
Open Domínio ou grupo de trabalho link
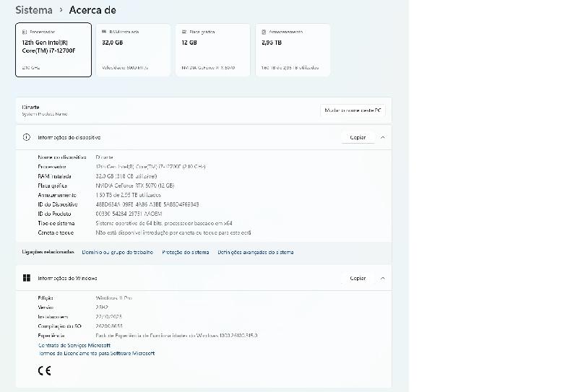click(x=118, y=253)
